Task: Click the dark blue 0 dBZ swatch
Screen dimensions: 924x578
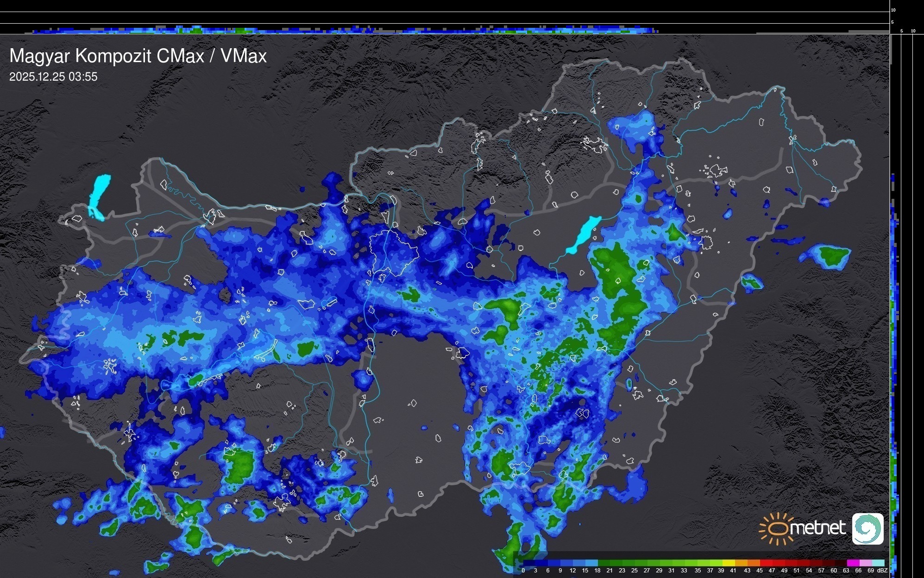Action: [x=529, y=563]
